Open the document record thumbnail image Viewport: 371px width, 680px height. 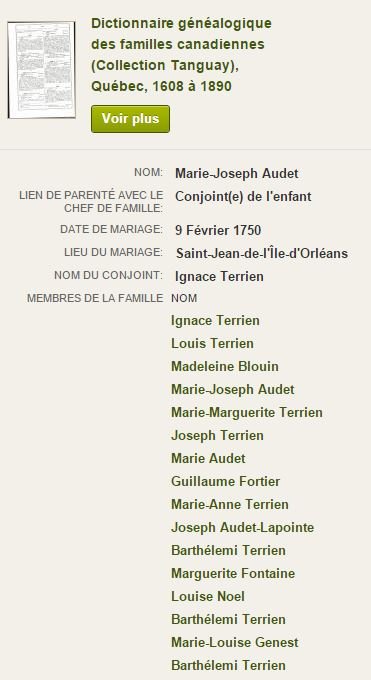tap(41, 70)
